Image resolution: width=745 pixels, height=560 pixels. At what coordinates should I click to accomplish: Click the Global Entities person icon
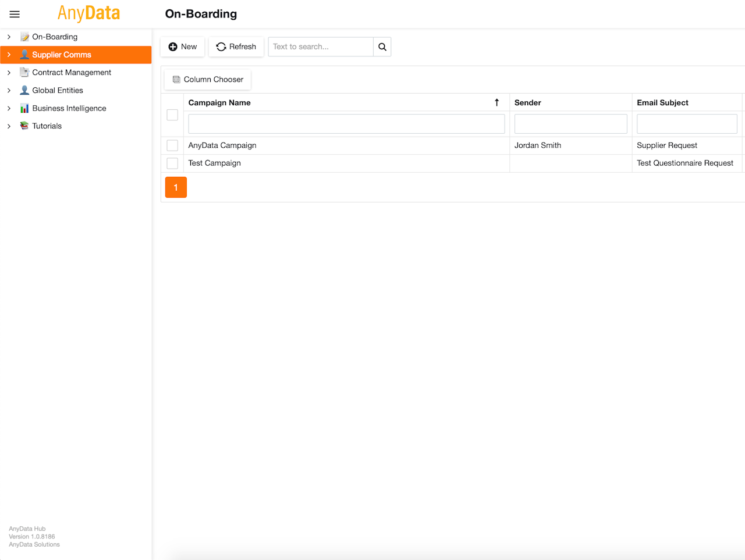coord(24,90)
